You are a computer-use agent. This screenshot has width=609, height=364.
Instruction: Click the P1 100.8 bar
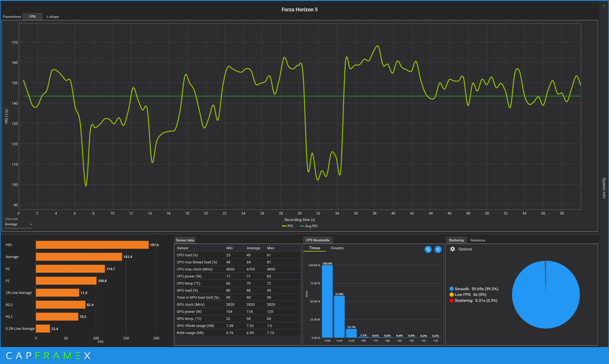click(66, 281)
